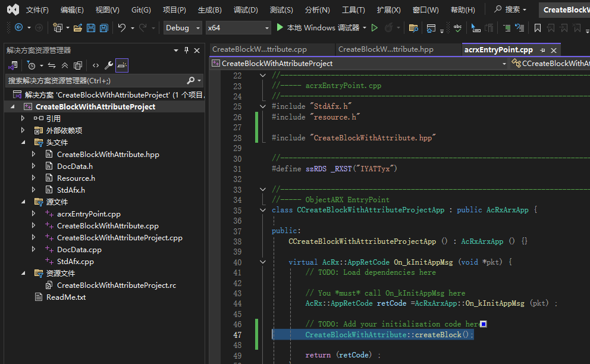The height and width of the screenshot is (364, 590).
Task: Click the Show All Files icon
Action: tap(78, 65)
